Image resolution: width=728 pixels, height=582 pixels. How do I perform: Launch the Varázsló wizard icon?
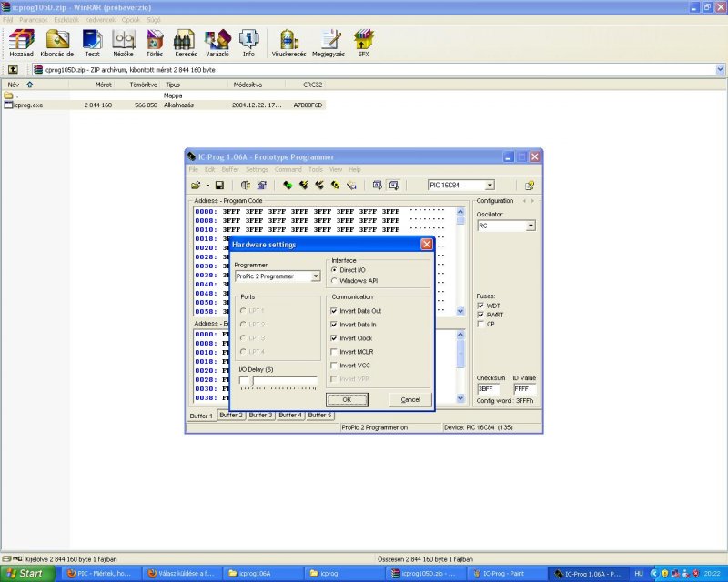tap(217, 43)
